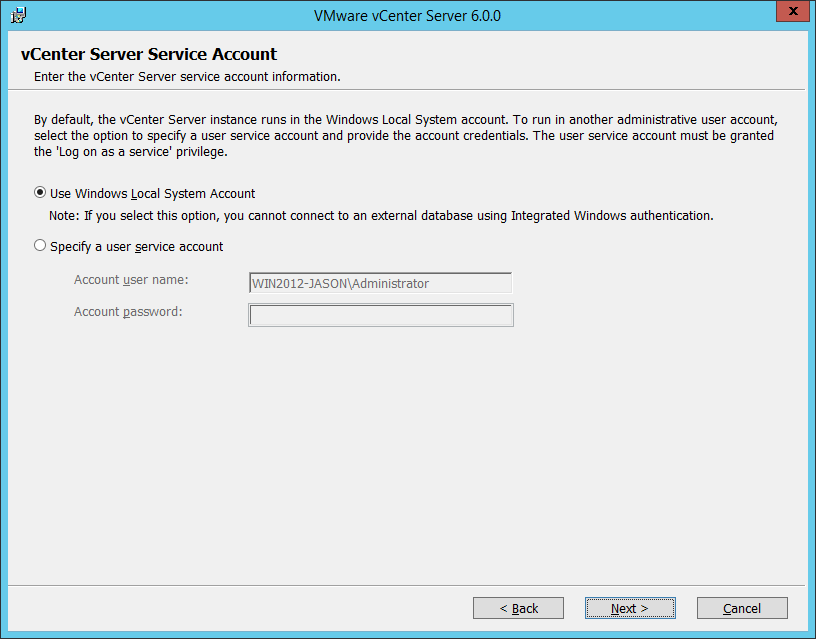Screen dimensions: 816x639
Task: Cancel the vCenter Server installation
Action: (x=742, y=608)
